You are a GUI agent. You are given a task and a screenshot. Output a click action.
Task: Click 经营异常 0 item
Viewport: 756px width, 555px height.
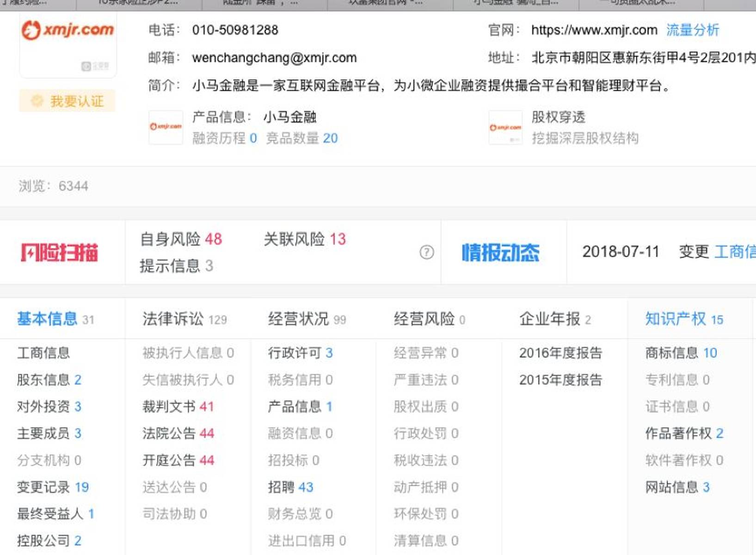click(426, 353)
